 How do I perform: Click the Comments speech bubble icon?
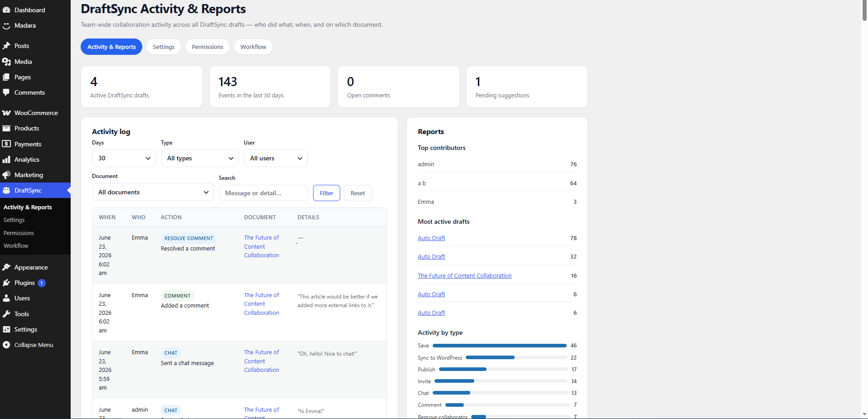click(x=6, y=92)
